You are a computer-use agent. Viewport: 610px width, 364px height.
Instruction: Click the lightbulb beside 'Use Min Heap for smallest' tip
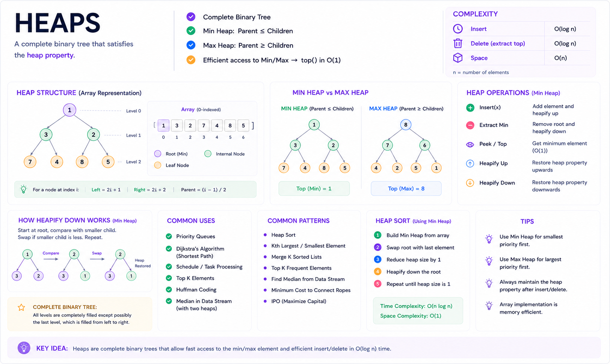pyautogui.click(x=489, y=239)
